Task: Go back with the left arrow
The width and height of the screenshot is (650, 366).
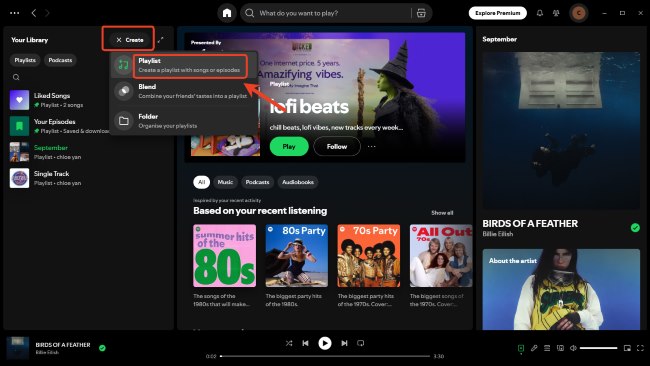Action: [34, 13]
